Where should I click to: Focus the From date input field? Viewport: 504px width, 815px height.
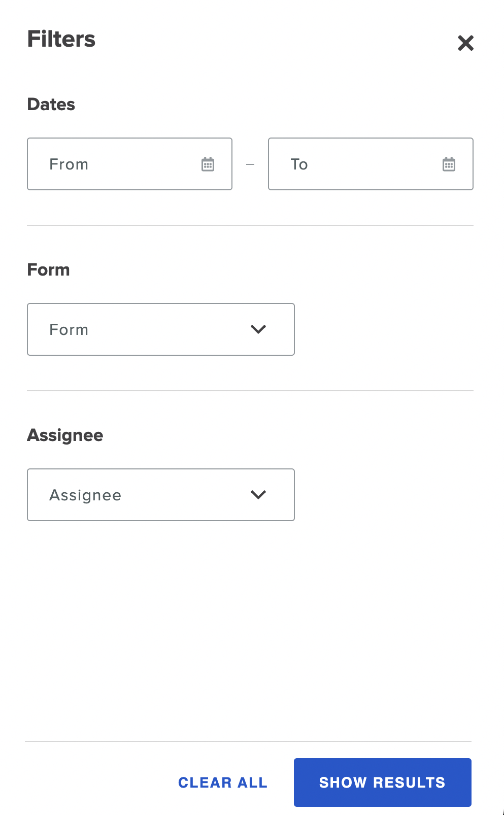pos(129,164)
